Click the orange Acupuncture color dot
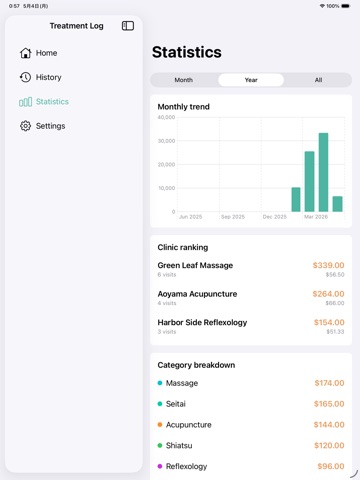Screen dimensions: 360x480 pyautogui.click(x=160, y=425)
